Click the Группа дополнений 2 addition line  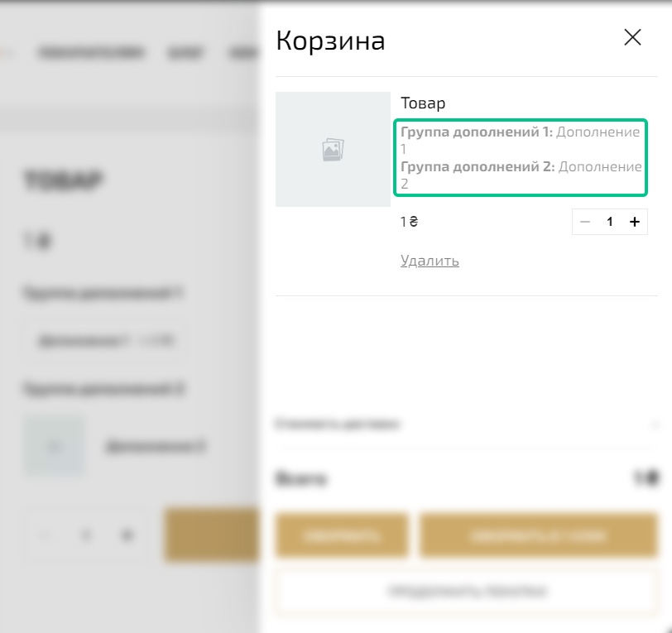pos(521,175)
